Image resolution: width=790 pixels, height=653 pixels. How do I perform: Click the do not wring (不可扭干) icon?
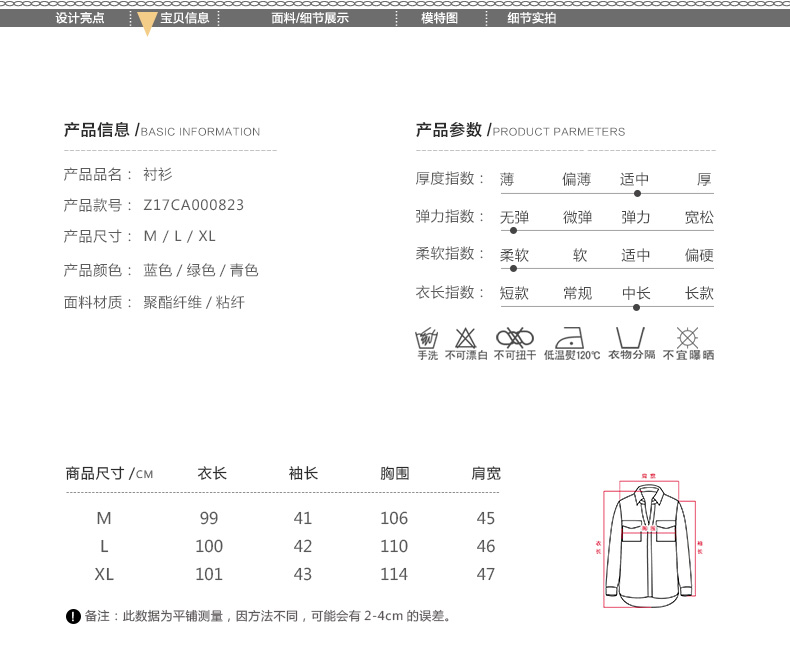pyautogui.click(x=515, y=337)
